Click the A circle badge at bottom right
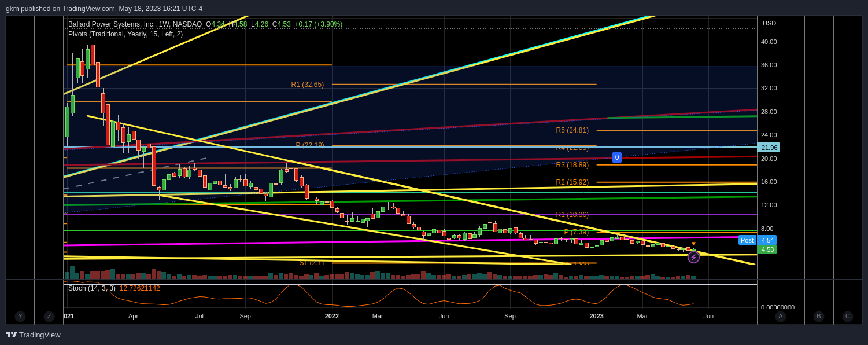 tap(781, 317)
